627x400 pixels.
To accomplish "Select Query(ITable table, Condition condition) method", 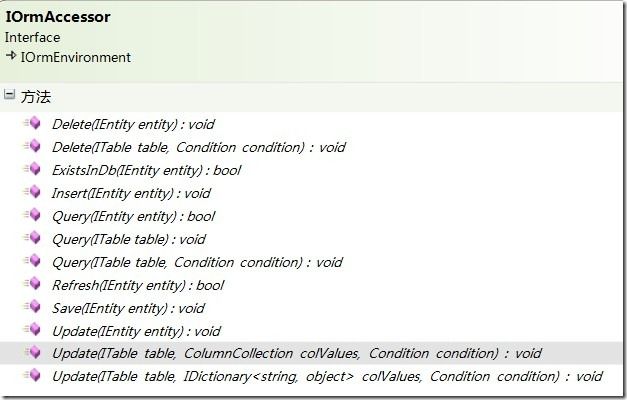I will click(197, 262).
